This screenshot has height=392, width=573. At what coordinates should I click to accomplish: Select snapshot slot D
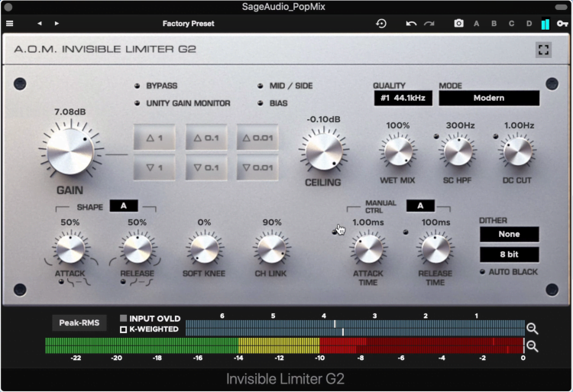tap(529, 24)
